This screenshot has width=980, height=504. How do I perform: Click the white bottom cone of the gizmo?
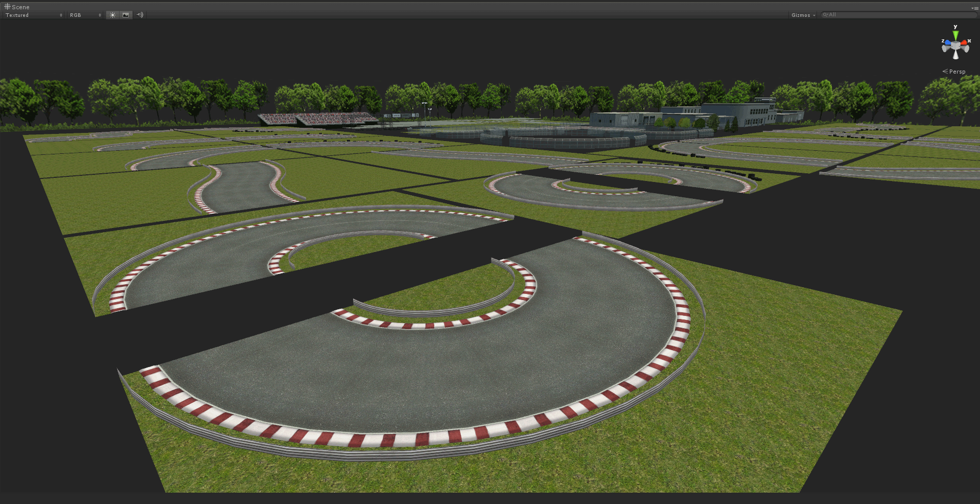(x=955, y=56)
